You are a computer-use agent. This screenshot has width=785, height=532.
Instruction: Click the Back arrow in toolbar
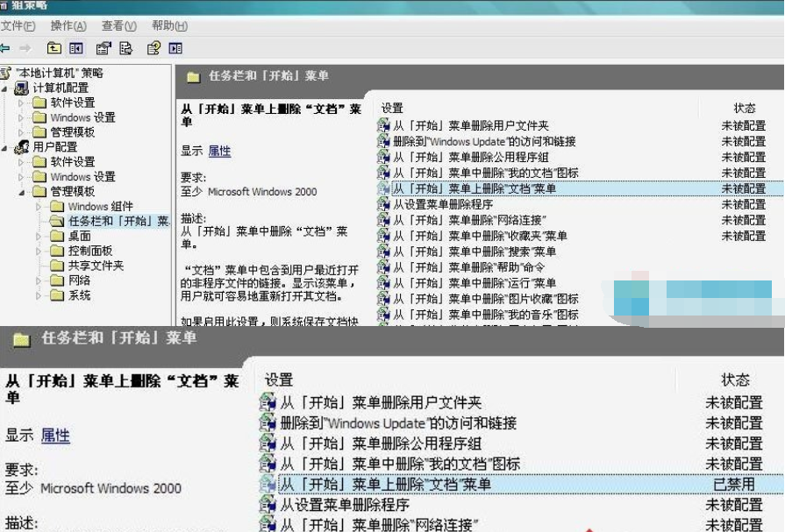[6, 48]
